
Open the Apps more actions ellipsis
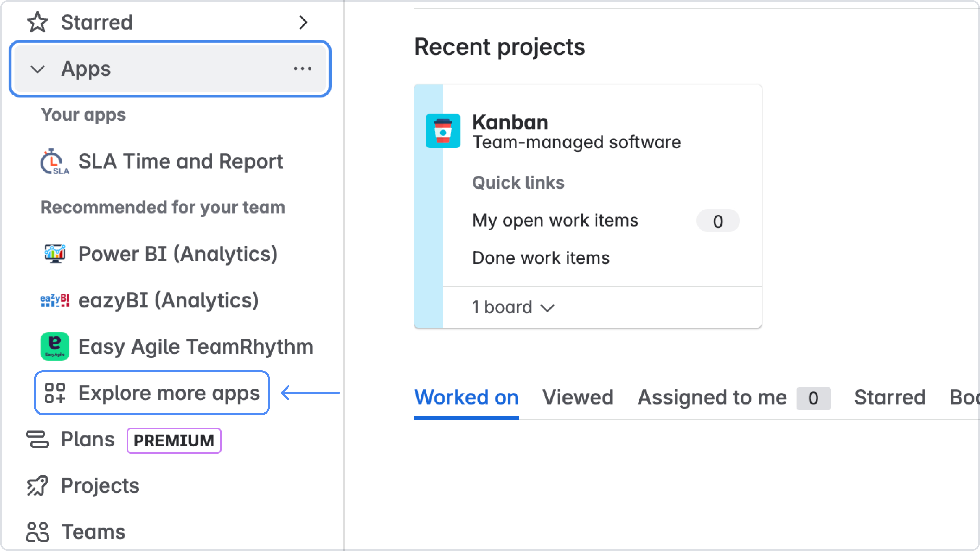[x=302, y=69]
